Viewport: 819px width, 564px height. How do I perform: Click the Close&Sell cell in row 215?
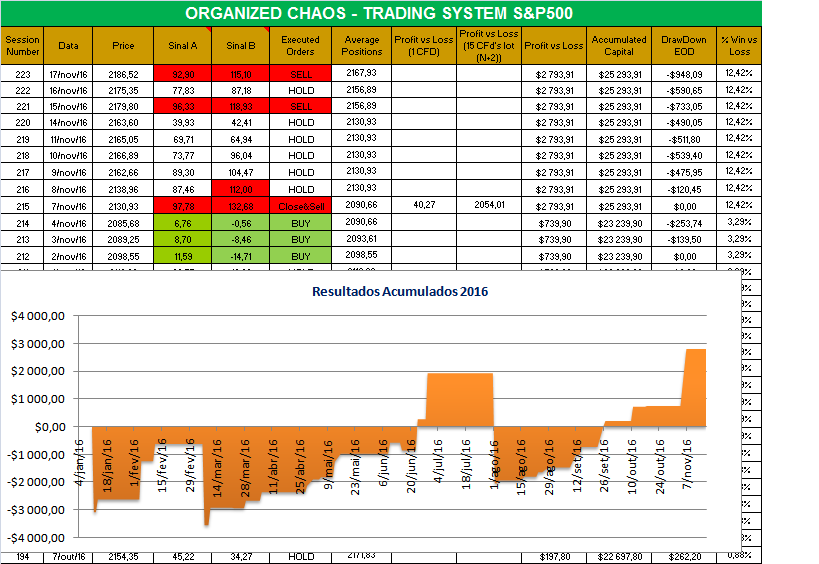[300, 206]
